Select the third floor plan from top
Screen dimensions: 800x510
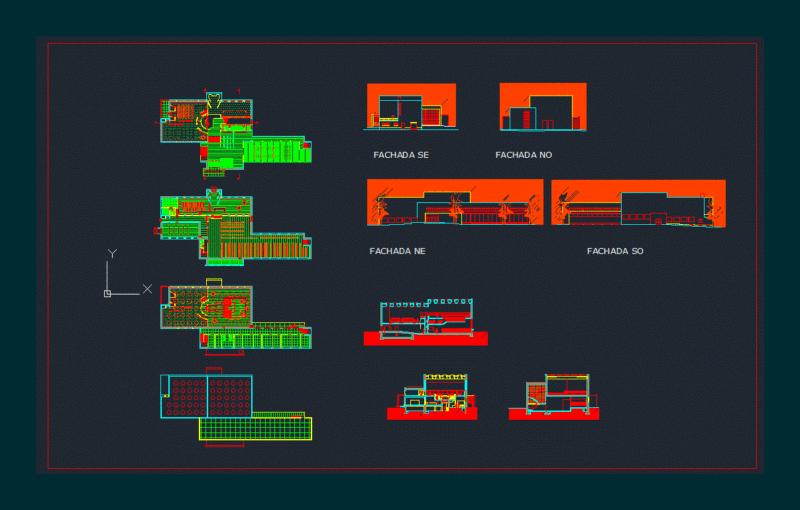click(x=236, y=317)
